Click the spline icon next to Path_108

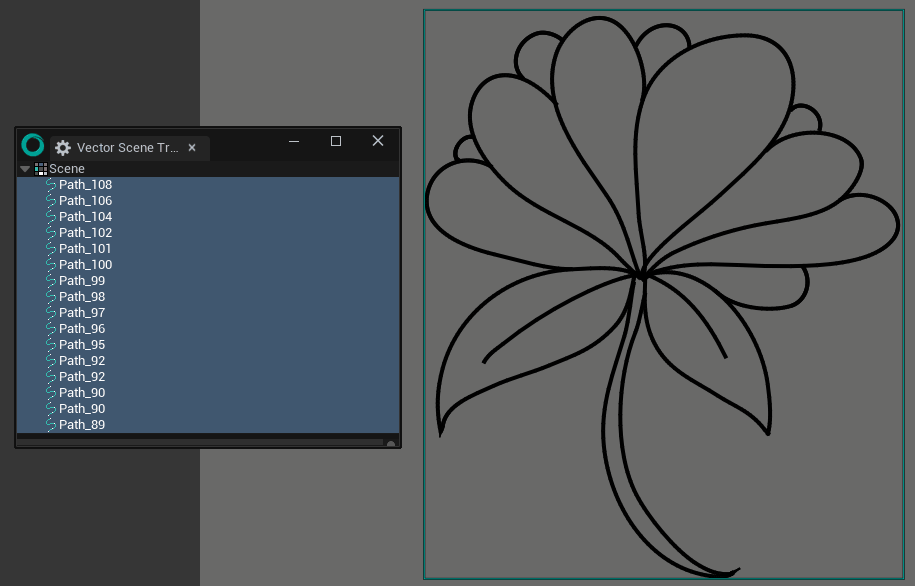51,184
